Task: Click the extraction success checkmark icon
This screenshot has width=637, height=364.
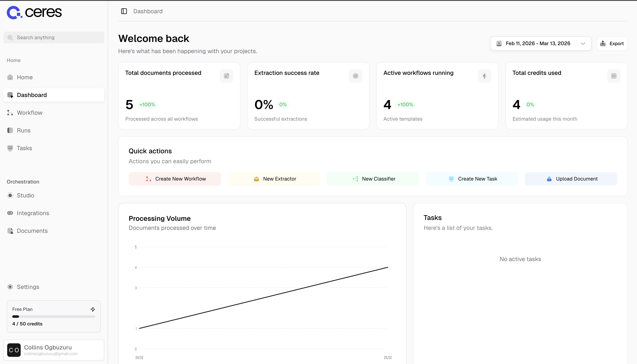Action: (x=355, y=76)
